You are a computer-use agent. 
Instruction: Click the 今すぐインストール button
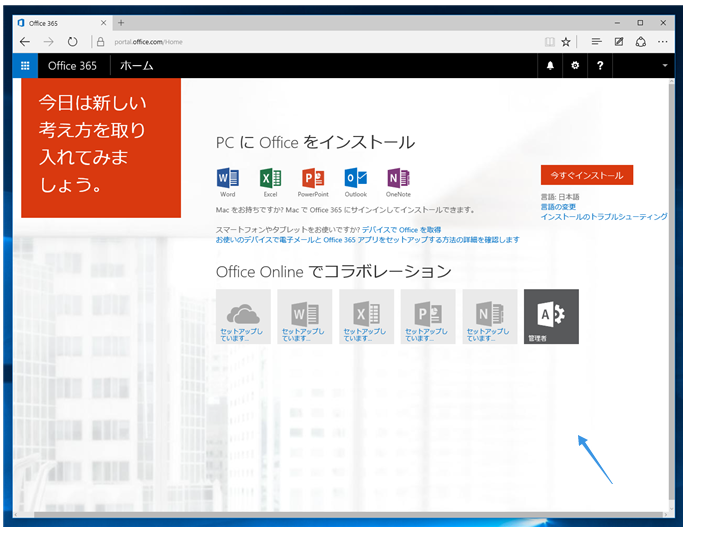[x=587, y=175]
